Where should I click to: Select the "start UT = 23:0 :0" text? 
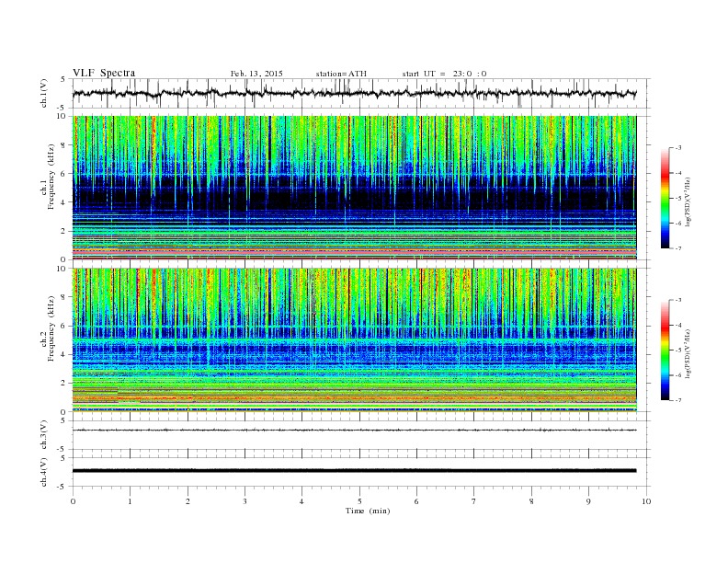(x=444, y=74)
